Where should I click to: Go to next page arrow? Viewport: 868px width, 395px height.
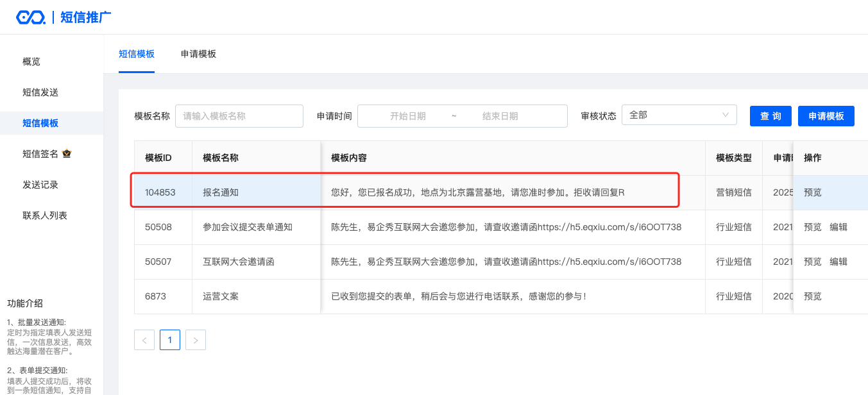196,340
